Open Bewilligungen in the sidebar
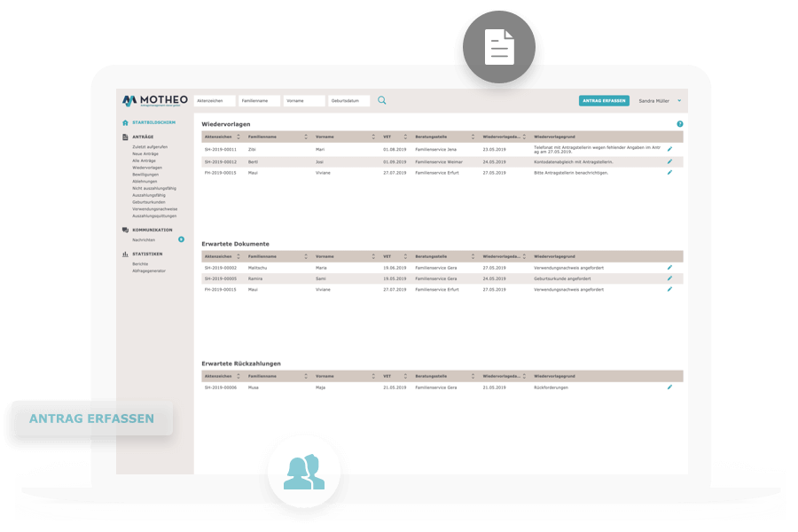Image resolution: width=798 pixels, height=532 pixels. (146, 175)
